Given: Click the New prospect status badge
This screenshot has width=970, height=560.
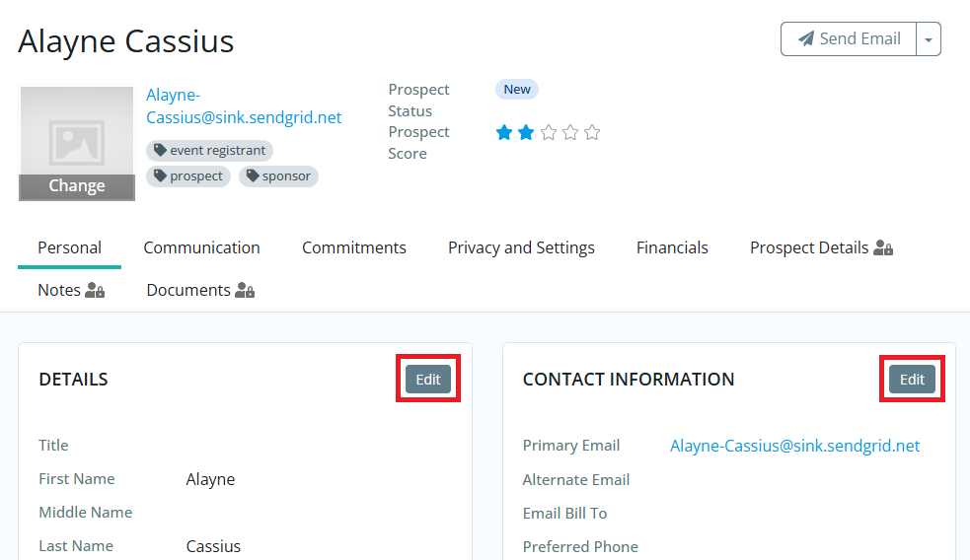Looking at the screenshot, I should [517, 90].
